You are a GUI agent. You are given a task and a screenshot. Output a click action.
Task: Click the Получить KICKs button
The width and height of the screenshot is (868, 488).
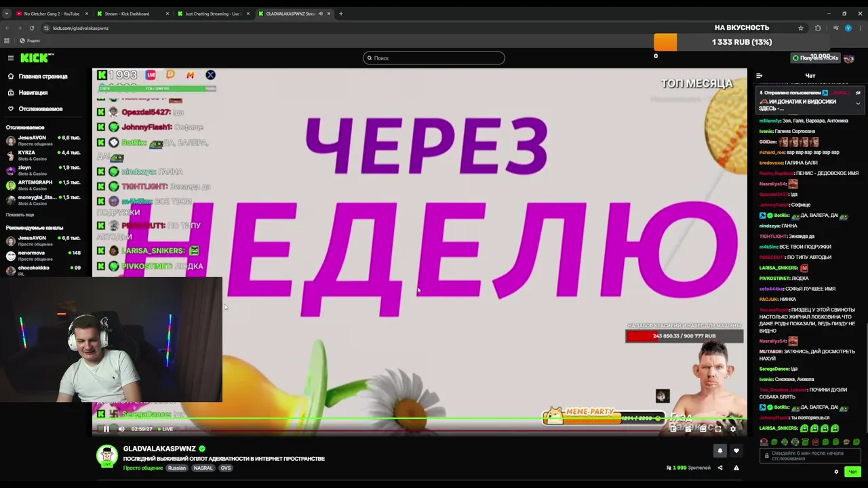tap(815, 58)
